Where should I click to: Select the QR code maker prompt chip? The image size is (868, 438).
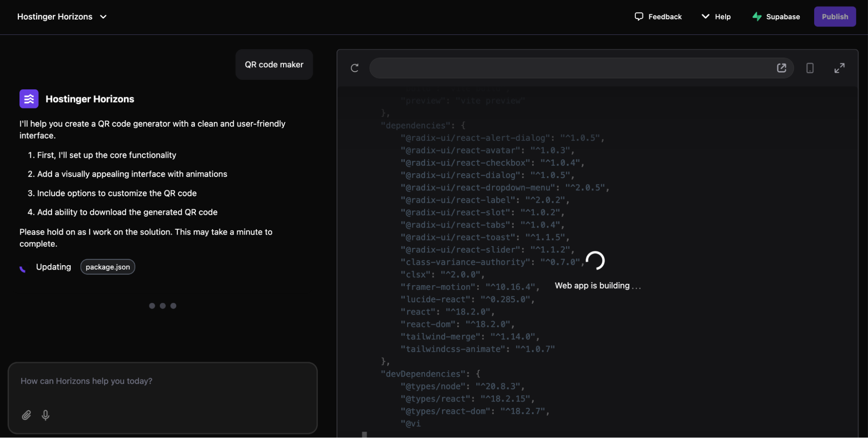(274, 64)
